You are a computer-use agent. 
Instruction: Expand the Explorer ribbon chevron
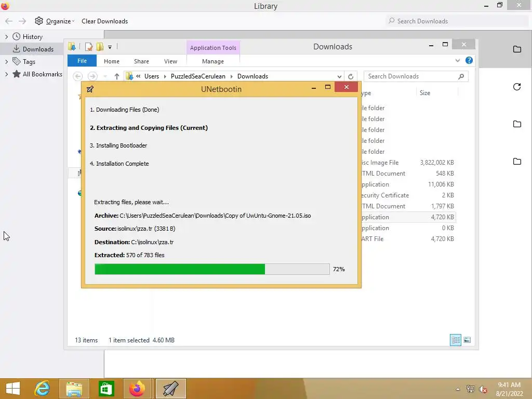pyautogui.click(x=457, y=60)
